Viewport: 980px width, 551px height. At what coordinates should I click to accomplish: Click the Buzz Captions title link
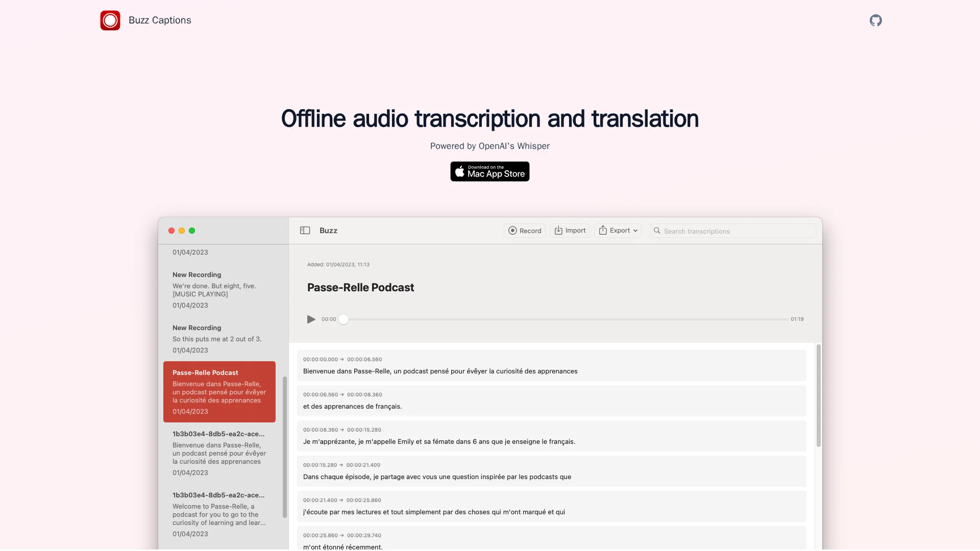pos(160,20)
